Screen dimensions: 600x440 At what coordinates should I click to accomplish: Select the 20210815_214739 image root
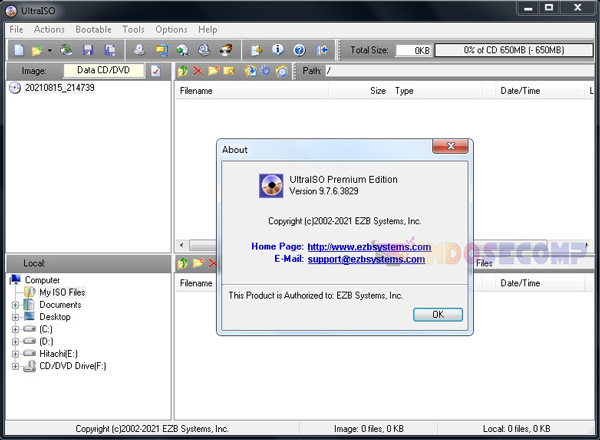coord(59,88)
